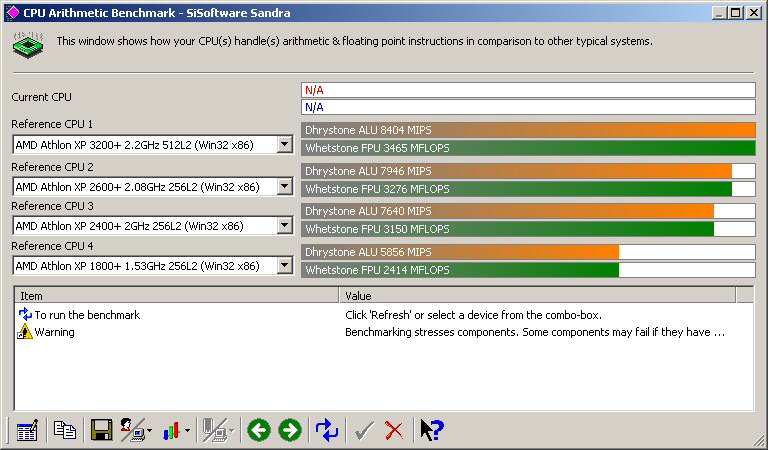Open the Options calculator-notepad toolbar icon
Screen dimensions: 768x450
[x=27, y=430]
